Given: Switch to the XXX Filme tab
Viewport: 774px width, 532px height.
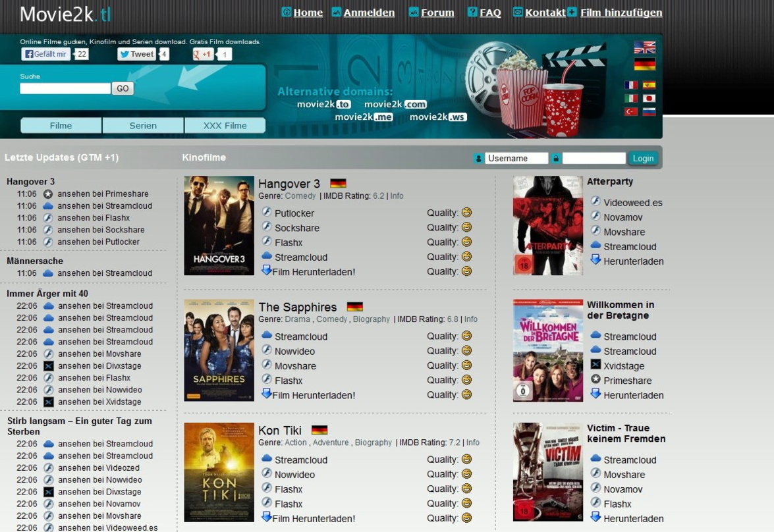Looking at the screenshot, I should coord(225,125).
